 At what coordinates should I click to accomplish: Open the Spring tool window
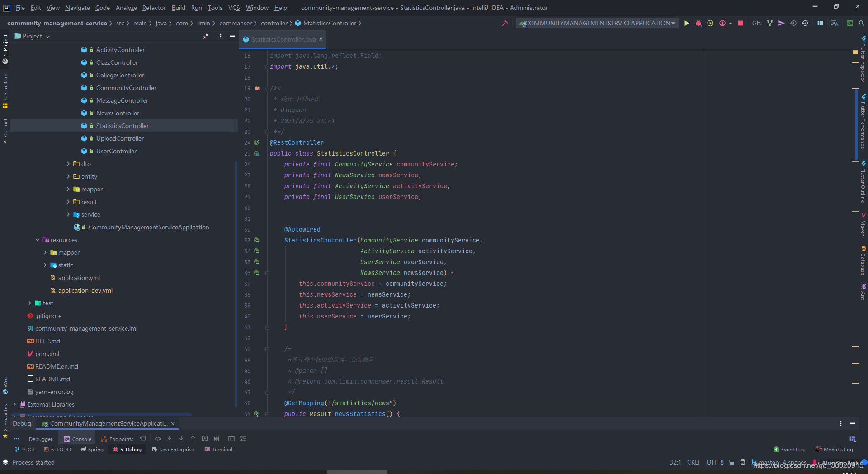[92, 450]
